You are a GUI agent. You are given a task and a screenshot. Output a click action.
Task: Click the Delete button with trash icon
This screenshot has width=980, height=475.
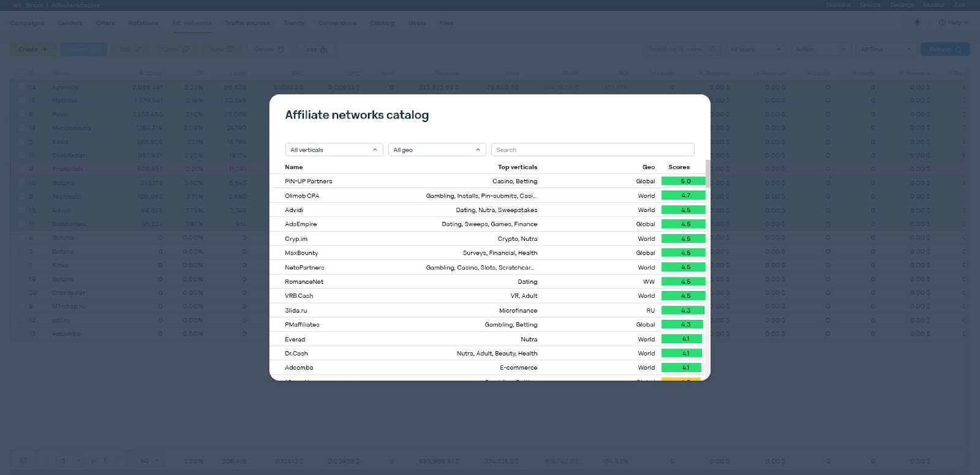coord(269,50)
